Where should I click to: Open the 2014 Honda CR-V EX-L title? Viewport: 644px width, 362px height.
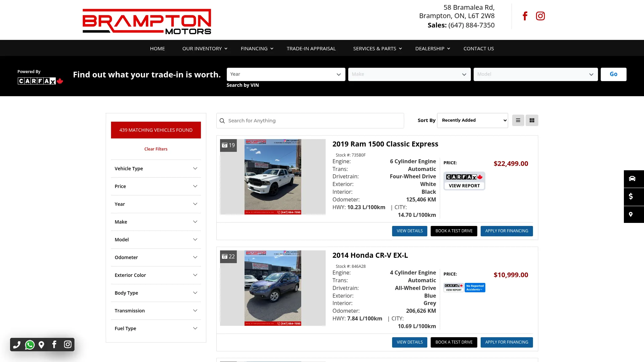pyautogui.click(x=370, y=255)
